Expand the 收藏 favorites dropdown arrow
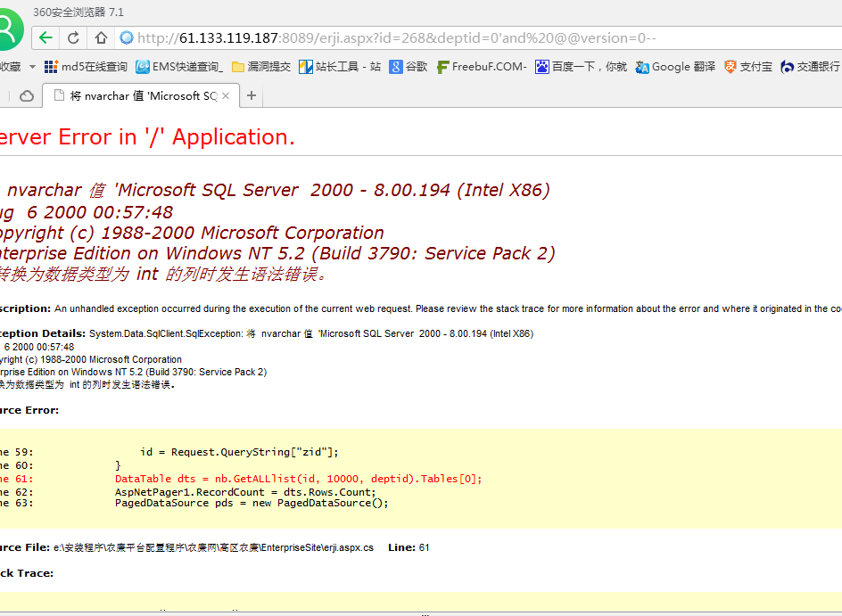 click(32, 67)
